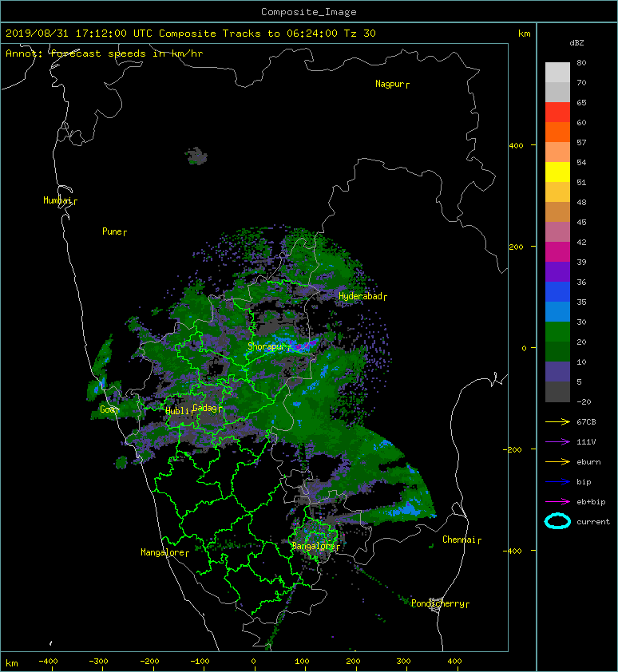The image size is (618, 672).
Task: Click the Shorapur radar site label
Action: tap(266, 346)
